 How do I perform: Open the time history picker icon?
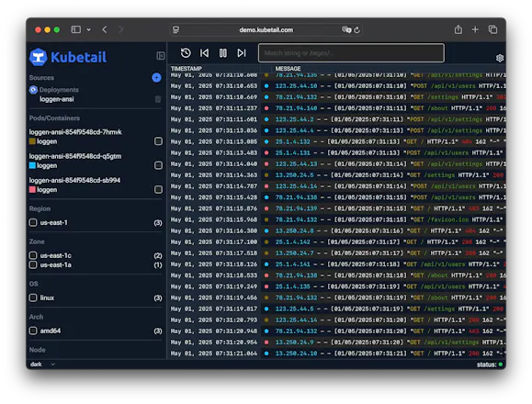(x=186, y=53)
